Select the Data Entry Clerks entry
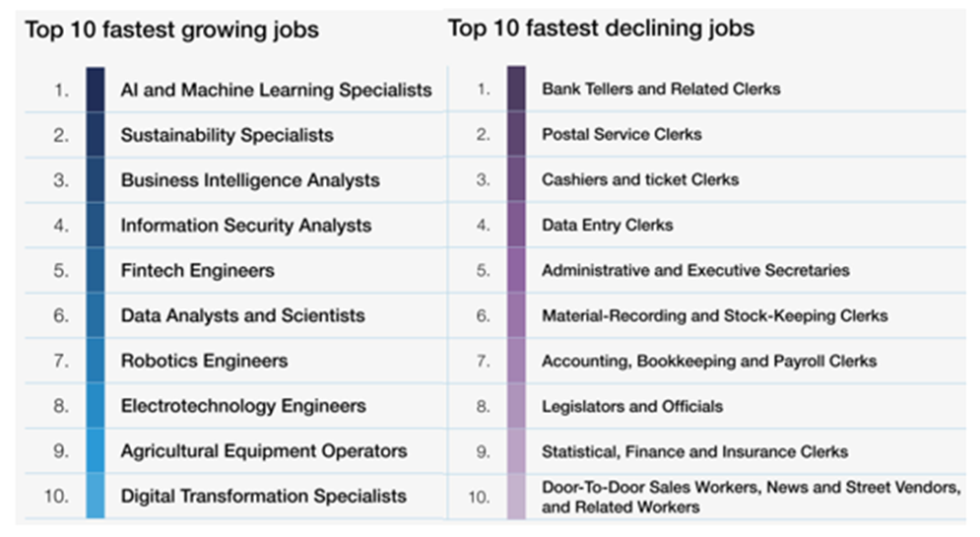 tap(608, 225)
